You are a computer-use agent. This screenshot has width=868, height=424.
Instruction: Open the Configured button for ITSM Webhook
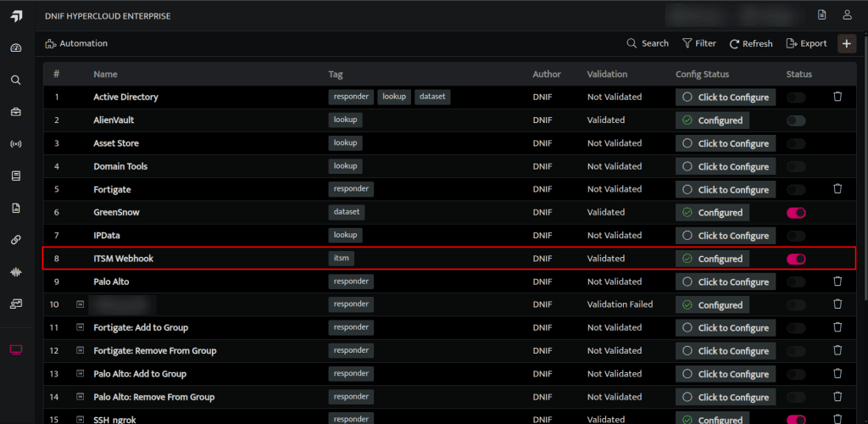pyautogui.click(x=712, y=259)
